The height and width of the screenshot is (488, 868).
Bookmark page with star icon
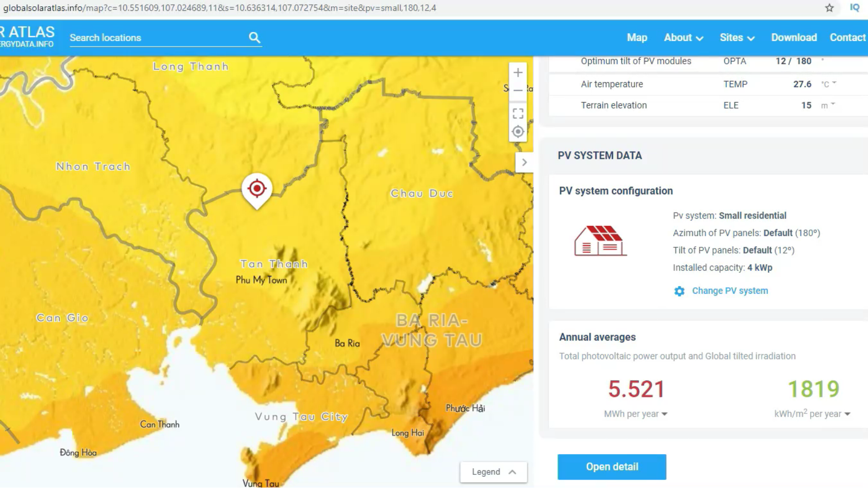point(829,8)
